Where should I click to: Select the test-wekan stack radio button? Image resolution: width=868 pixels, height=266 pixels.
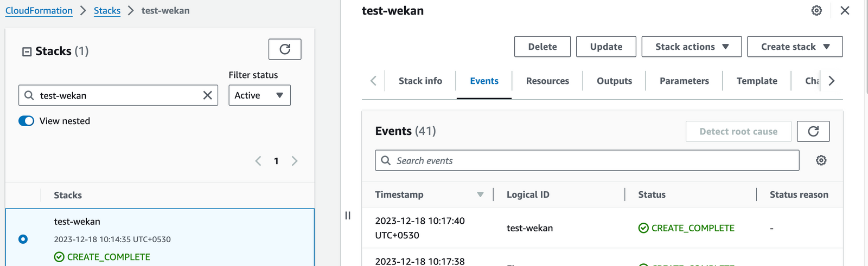coord(23,239)
